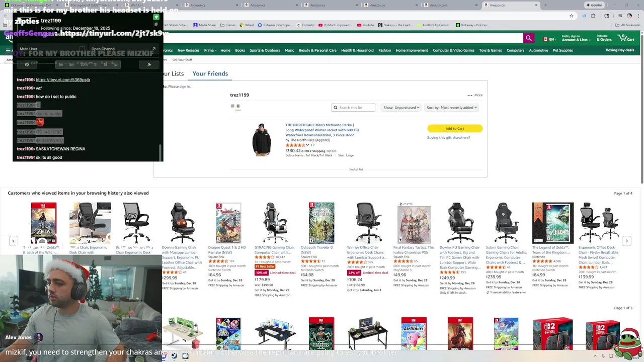Open the North Face McMurdo Parka title link
Screen dimensions: 644x362
(322, 130)
